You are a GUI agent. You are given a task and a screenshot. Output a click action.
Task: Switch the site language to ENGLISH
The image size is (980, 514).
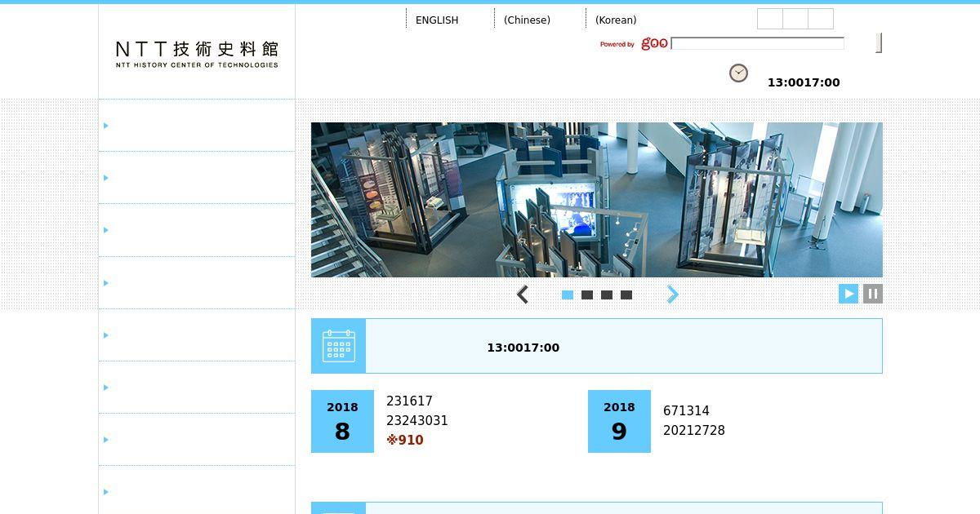click(x=437, y=20)
